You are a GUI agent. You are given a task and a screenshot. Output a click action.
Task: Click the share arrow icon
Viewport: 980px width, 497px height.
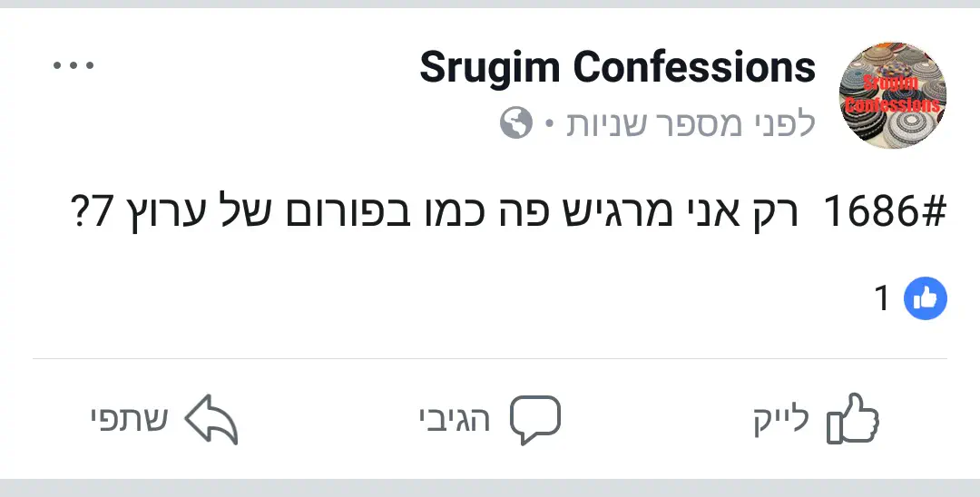point(211,419)
